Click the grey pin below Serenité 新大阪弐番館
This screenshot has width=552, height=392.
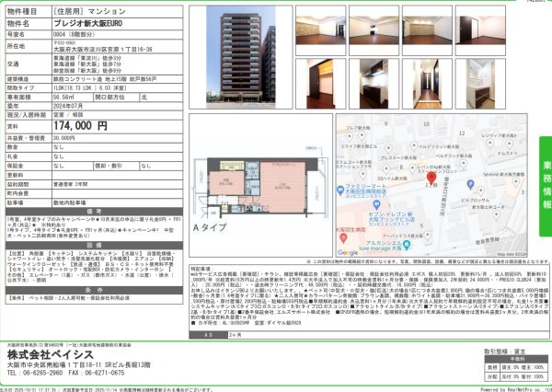click(516, 181)
